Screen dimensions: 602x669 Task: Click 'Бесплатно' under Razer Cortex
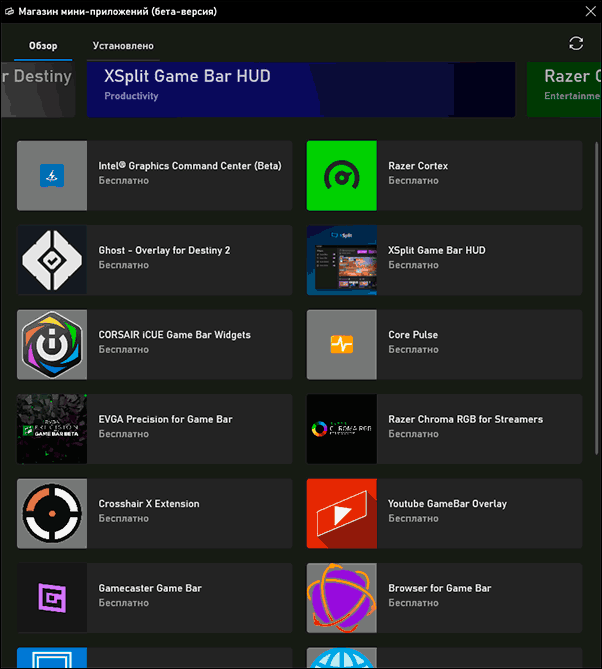[x=413, y=180]
